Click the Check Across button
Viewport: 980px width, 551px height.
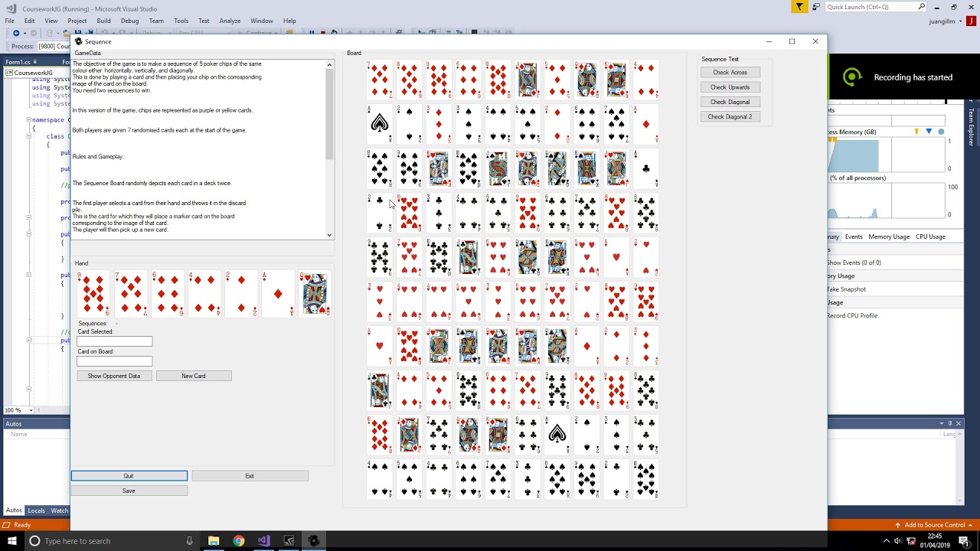730,72
